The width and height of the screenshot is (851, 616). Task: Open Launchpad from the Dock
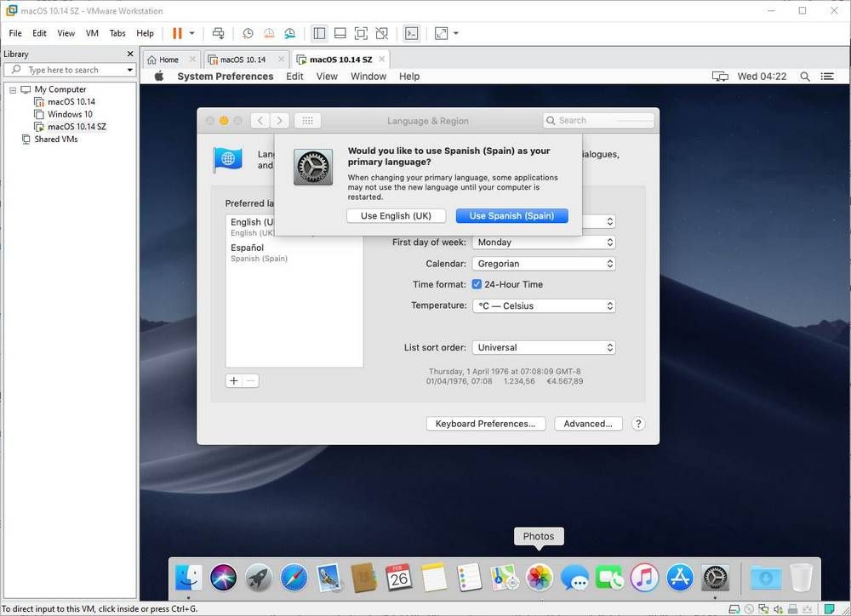click(x=259, y=578)
